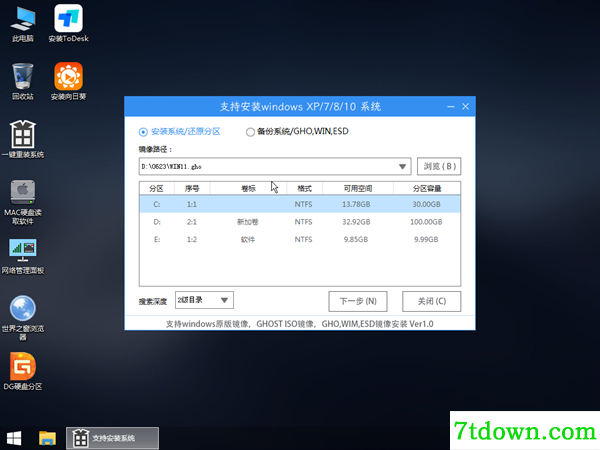Open the 搜索深度 2级目录 dropdown

pyautogui.click(x=204, y=300)
